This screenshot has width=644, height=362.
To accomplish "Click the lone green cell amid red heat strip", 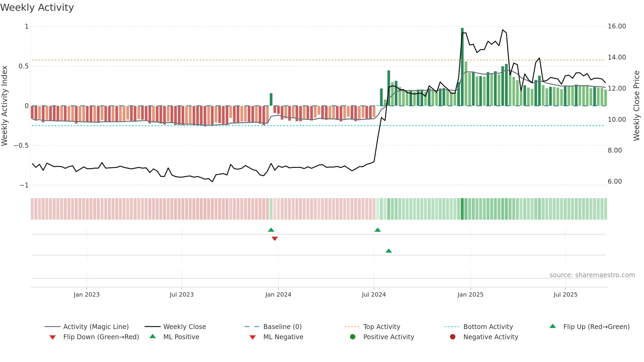I will coord(271,209).
